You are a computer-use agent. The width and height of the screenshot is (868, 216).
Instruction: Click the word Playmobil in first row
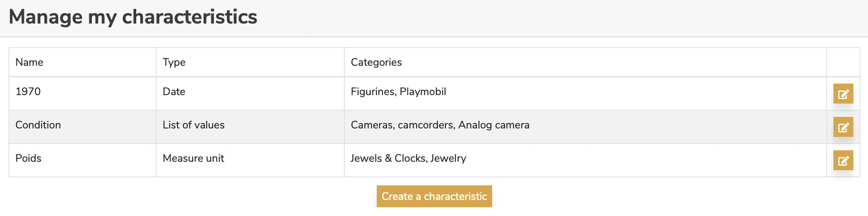click(422, 92)
